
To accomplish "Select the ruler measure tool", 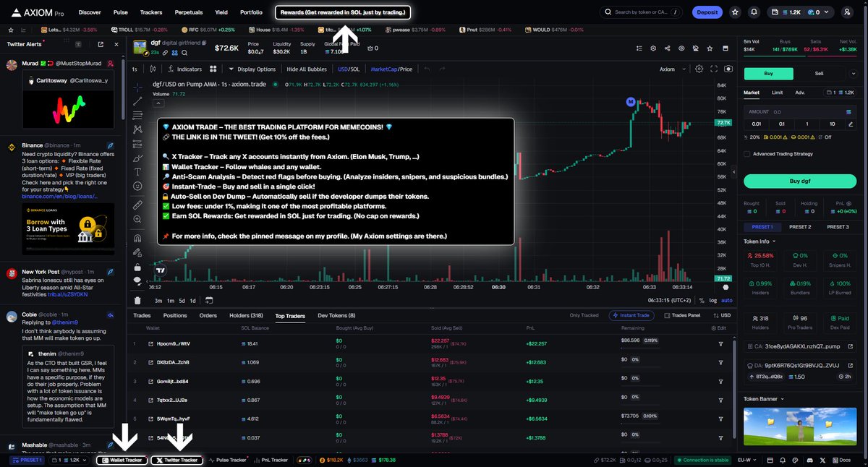I will [x=137, y=205].
